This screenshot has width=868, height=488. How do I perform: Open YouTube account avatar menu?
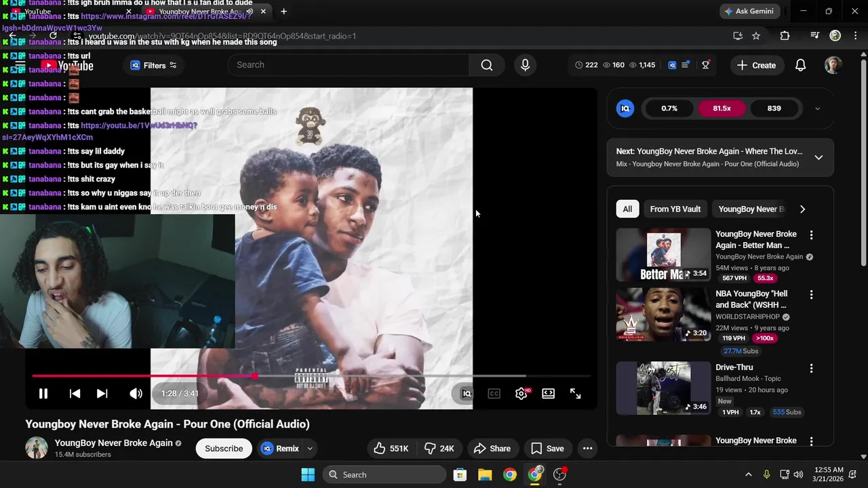coord(833,65)
